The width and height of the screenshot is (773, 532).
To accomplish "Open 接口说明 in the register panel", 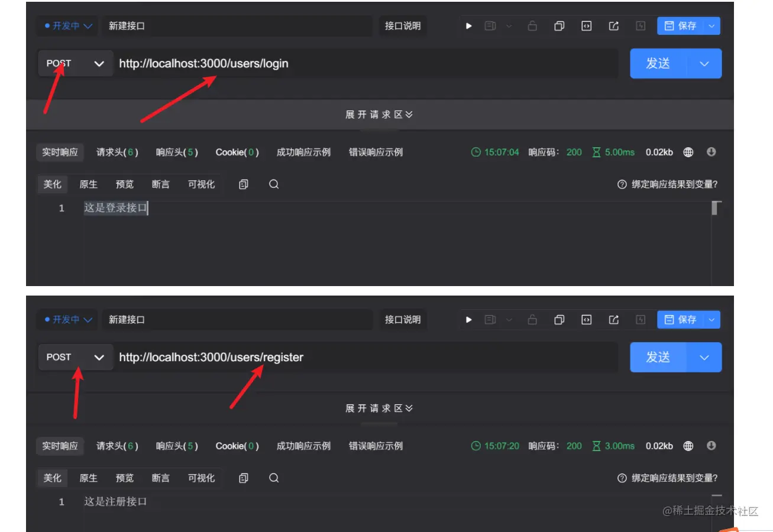I will (x=403, y=320).
